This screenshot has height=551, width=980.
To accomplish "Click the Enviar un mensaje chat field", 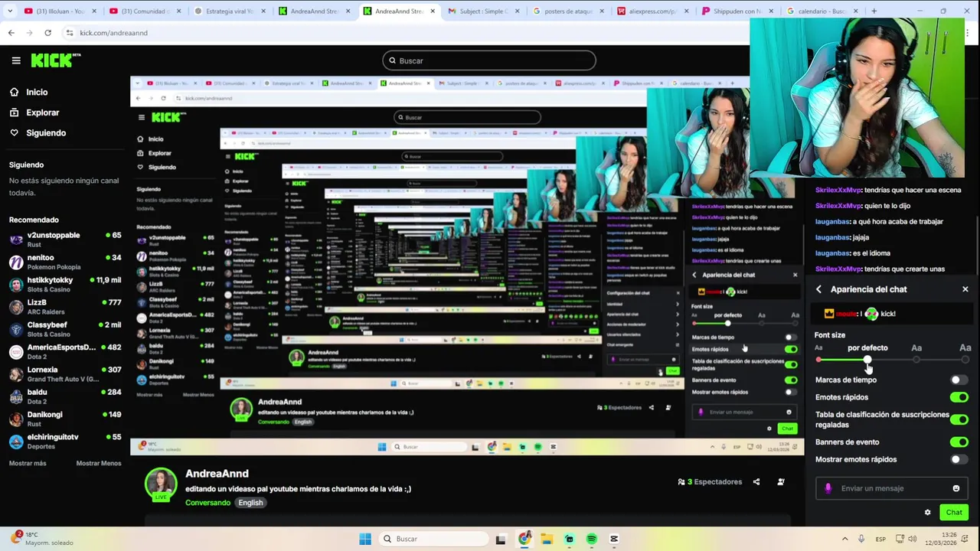I will tap(891, 488).
